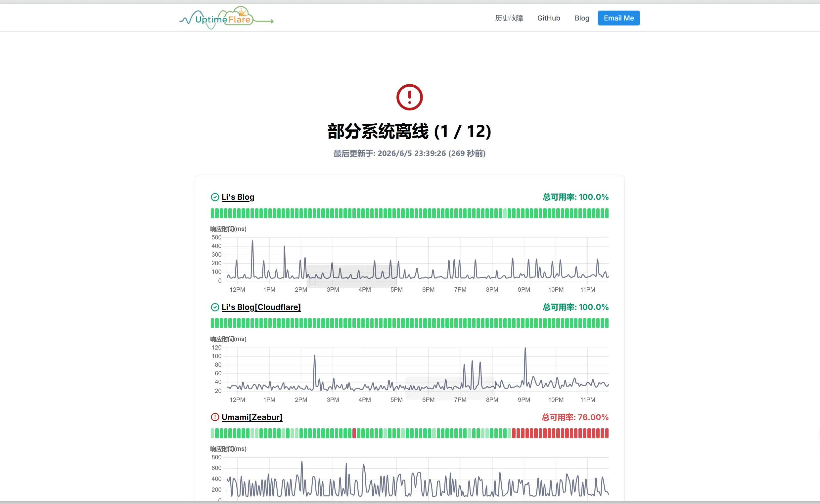The image size is (820, 504).
Task: Click Umami[Zeabur] 总可用率 76.00% text
Action: tap(575, 417)
